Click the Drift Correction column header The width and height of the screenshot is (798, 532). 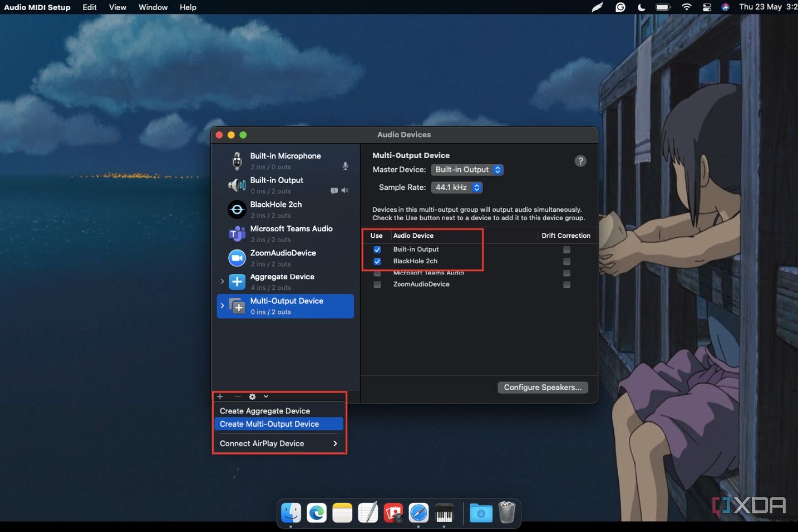pyautogui.click(x=566, y=236)
